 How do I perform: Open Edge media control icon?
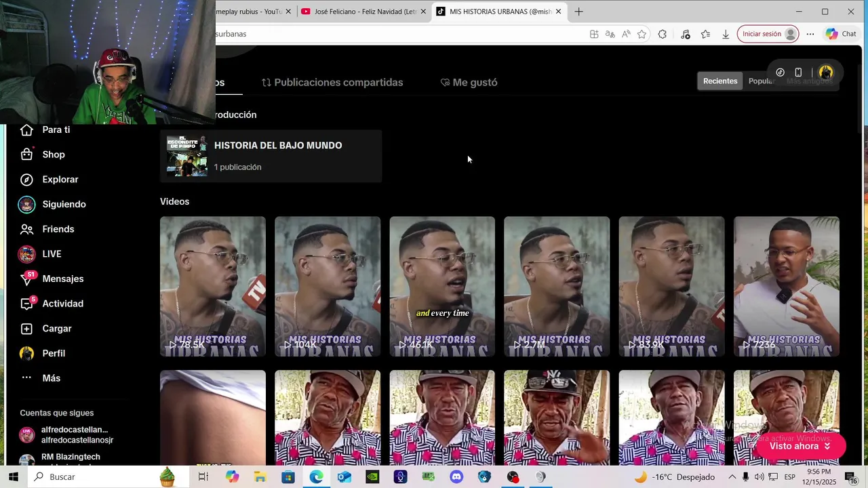pyautogui.click(x=685, y=34)
